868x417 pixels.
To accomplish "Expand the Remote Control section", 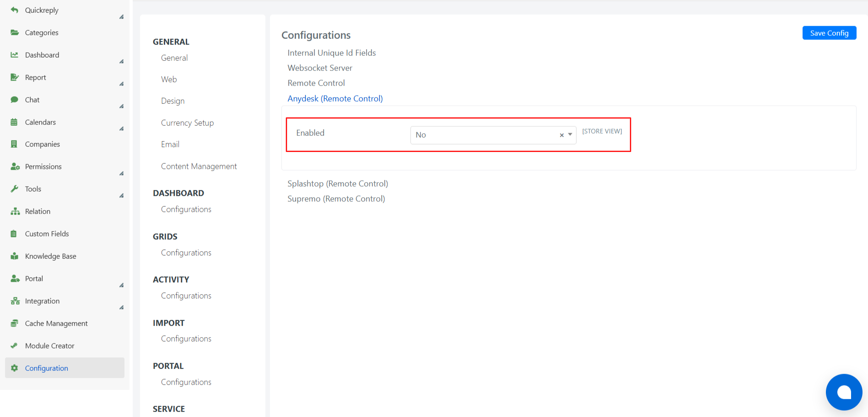I will click(316, 83).
